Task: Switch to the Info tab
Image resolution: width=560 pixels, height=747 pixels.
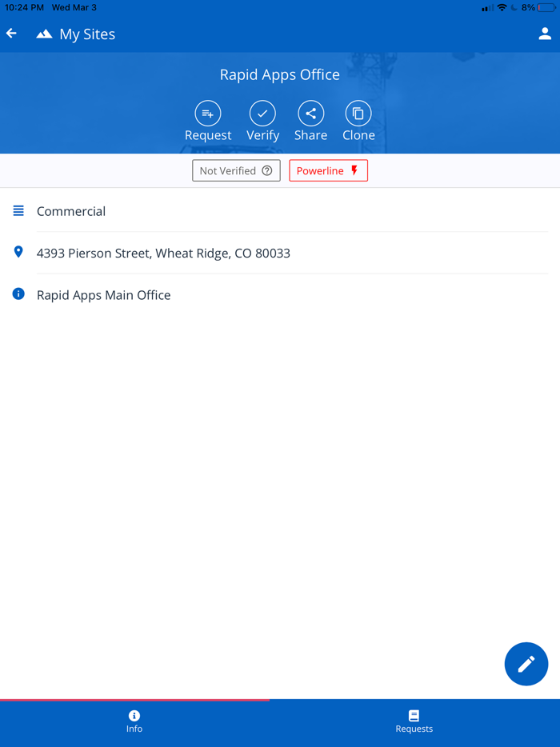Action: coord(134,721)
